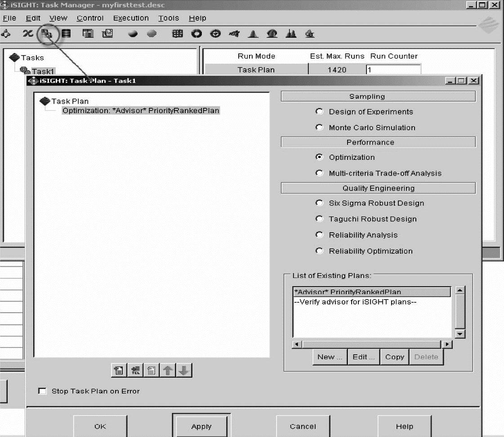This screenshot has height=437, width=504.
Task: Choose the Optimization radio button
Action: [319, 157]
